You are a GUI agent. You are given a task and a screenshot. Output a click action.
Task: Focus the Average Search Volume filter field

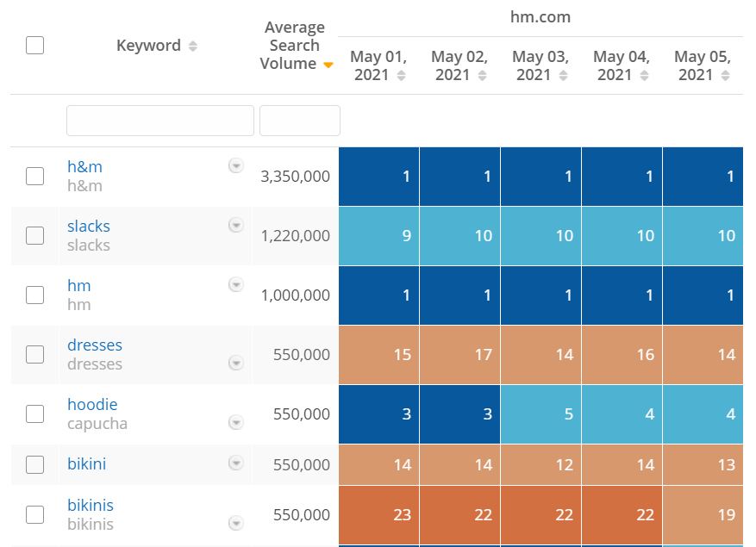(300, 121)
